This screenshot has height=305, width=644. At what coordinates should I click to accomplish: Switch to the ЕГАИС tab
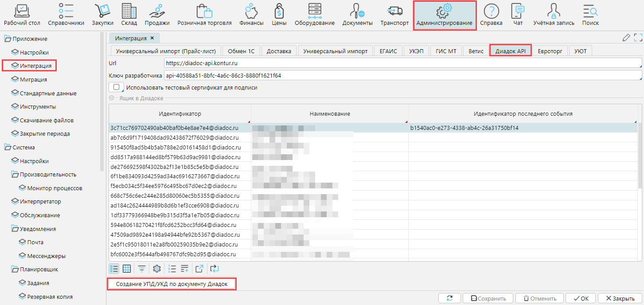[x=388, y=51]
